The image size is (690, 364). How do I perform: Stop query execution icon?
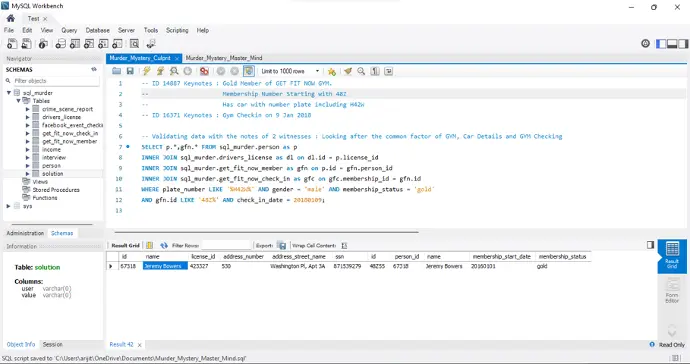tap(187, 71)
